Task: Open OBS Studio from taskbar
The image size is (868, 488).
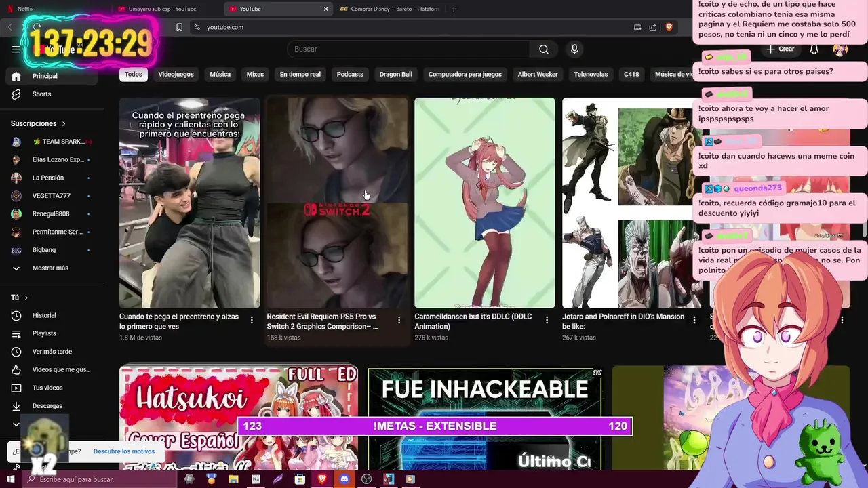Action: pyautogui.click(x=367, y=479)
